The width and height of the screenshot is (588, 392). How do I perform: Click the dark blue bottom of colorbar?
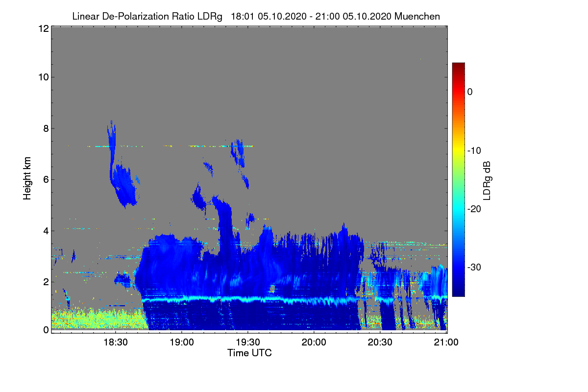(458, 293)
